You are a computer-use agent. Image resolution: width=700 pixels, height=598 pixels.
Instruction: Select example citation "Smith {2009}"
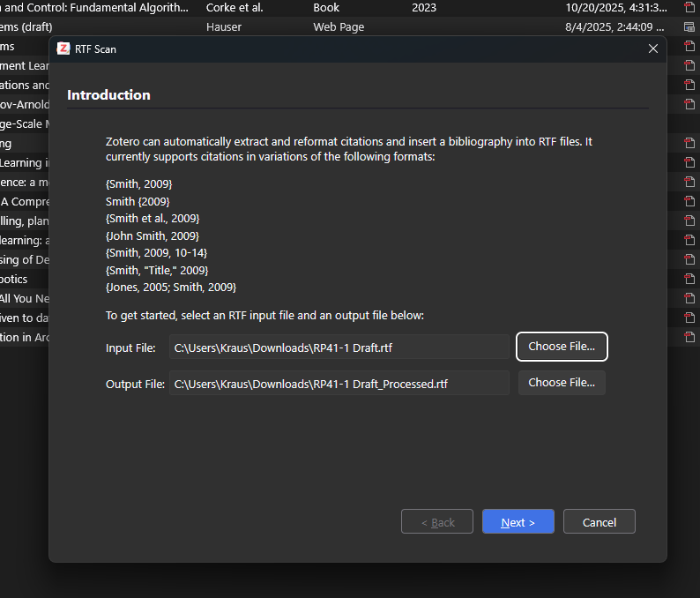(138, 201)
